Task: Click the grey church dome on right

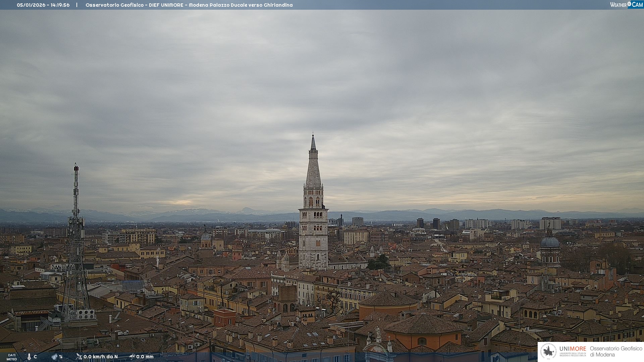Action: [550, 242]
